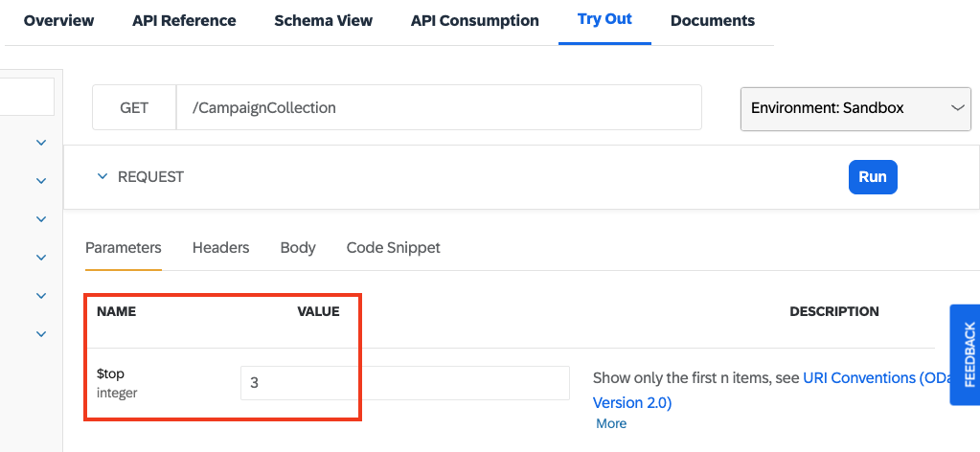Switch to the Body sub-tab

click(x=298, y=248)
